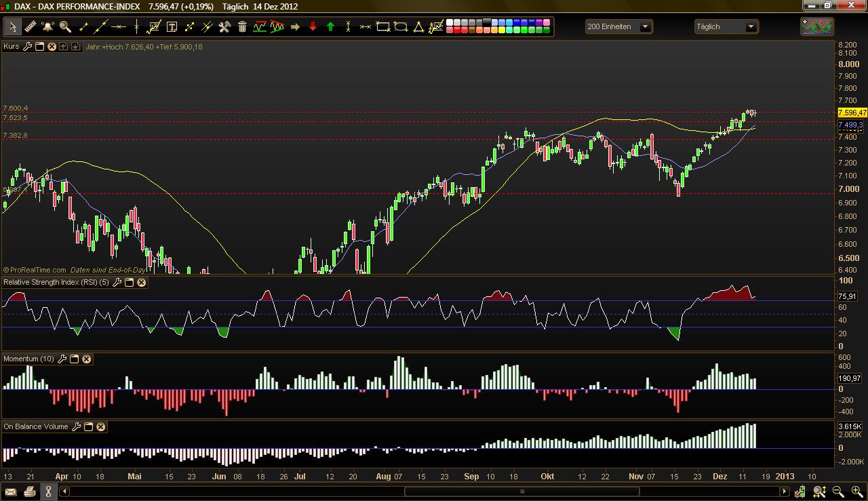
Task: Open the add-indicator chart button
Action: pyautogui.click(x=817, y=26)
